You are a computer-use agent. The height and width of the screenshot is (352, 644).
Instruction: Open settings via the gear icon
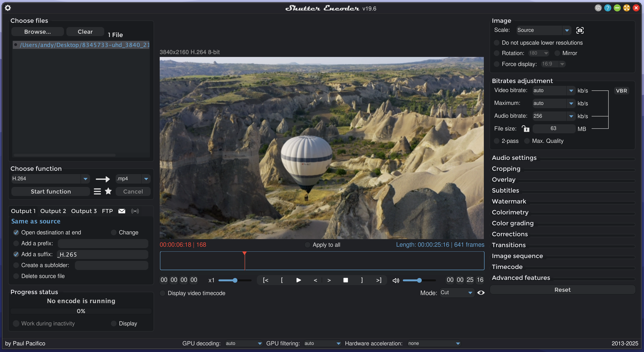coord(8,8)
